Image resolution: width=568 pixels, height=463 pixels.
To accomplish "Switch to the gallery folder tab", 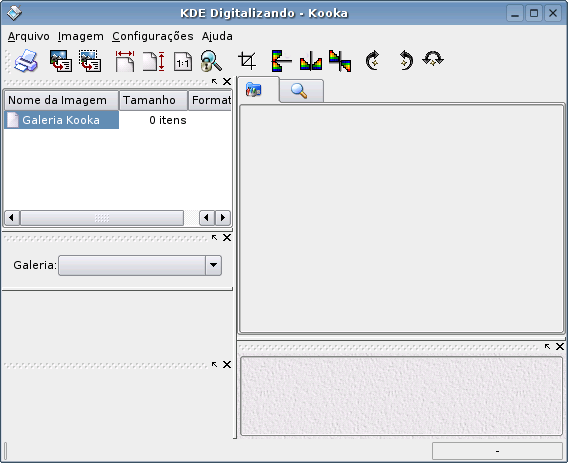I will [x=258, y=89].
